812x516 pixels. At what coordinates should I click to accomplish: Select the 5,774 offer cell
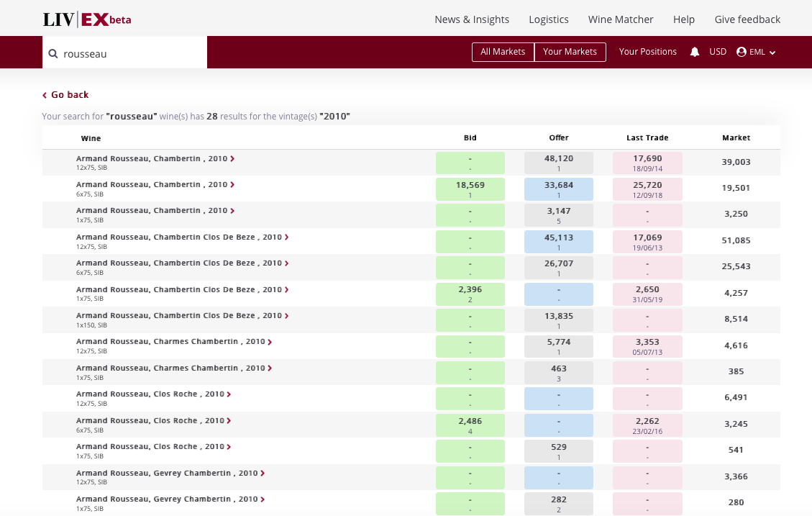coord(559,346)
